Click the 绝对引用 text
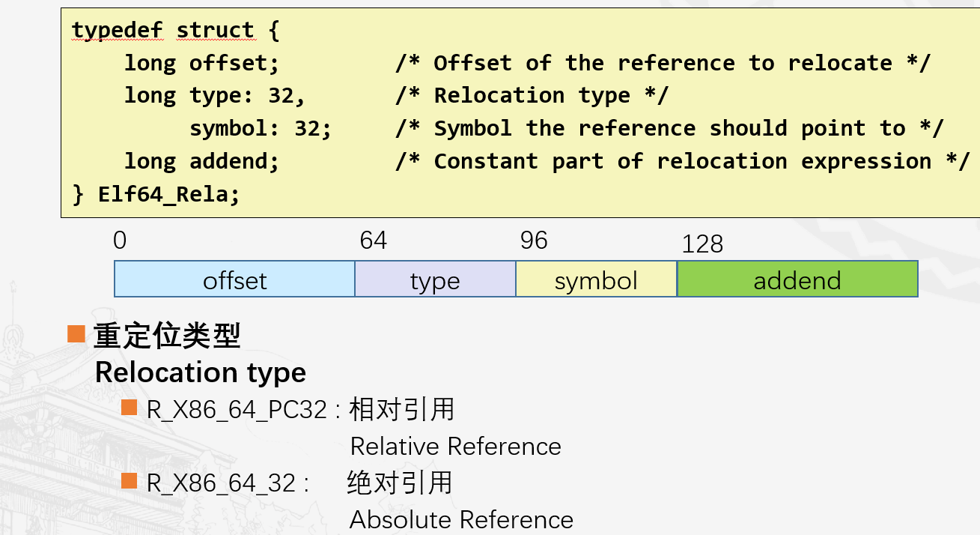 (x=400, y=483)
